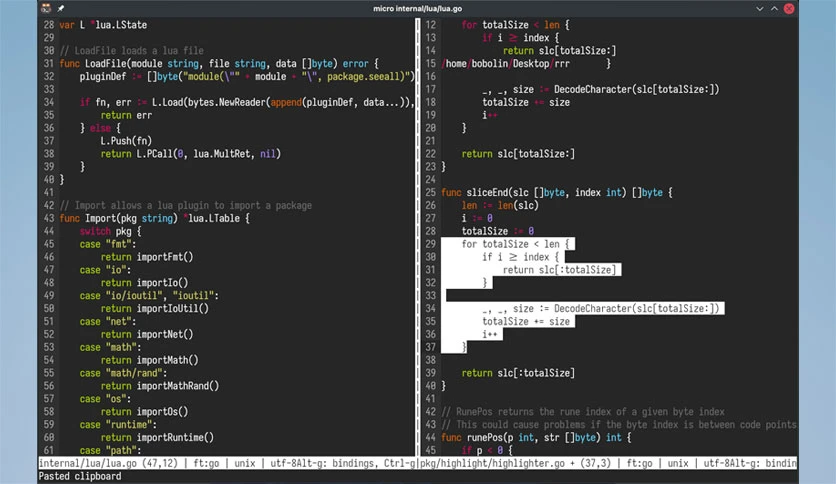Image resolution: width=836 pixels, height=484 pixels.
Task: Click the 'len := len(slc)' line
Action: click(x=500, y=205)
